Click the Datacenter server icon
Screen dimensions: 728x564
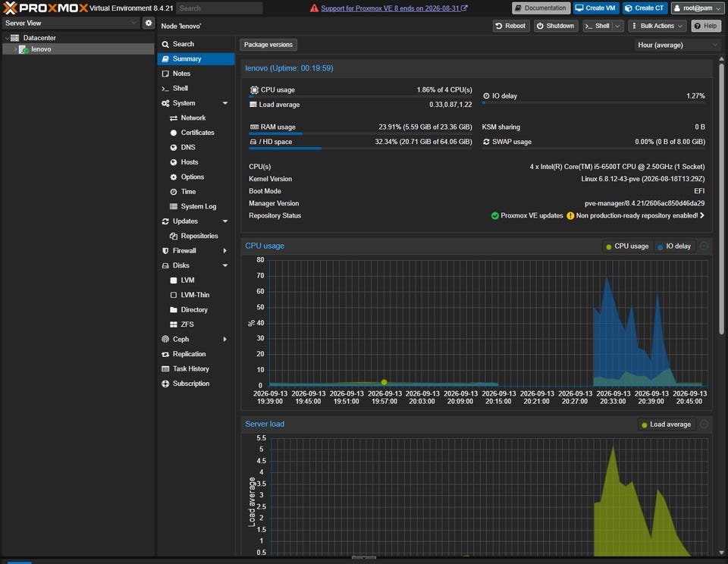(x=15, y=38)
